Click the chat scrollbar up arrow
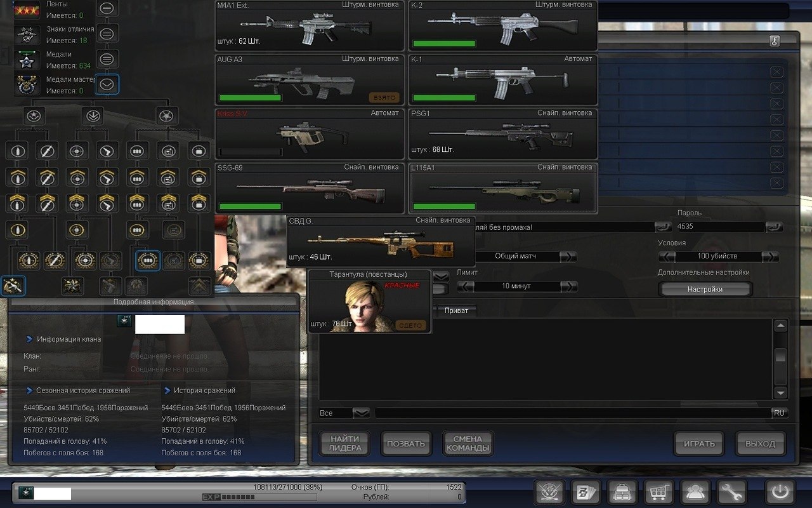 780,326
